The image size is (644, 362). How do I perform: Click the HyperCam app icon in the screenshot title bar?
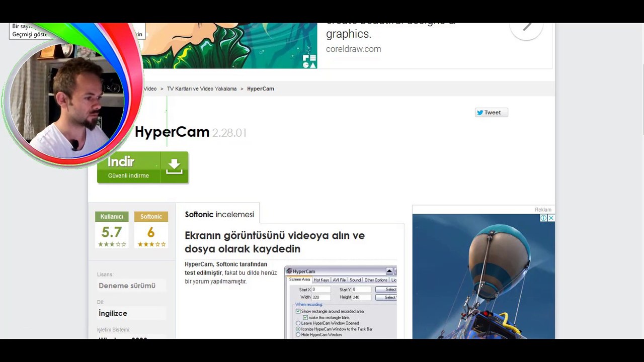click(x=289, y=271)
